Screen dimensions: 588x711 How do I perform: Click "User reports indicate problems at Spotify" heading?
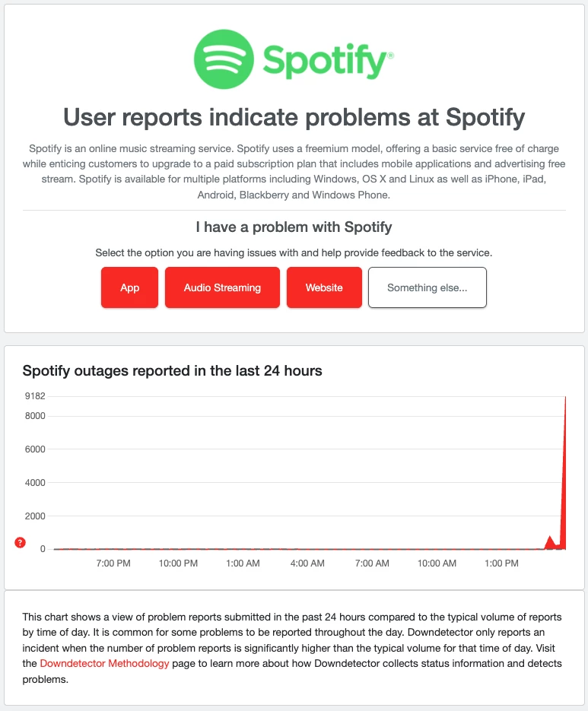point(294,118)
